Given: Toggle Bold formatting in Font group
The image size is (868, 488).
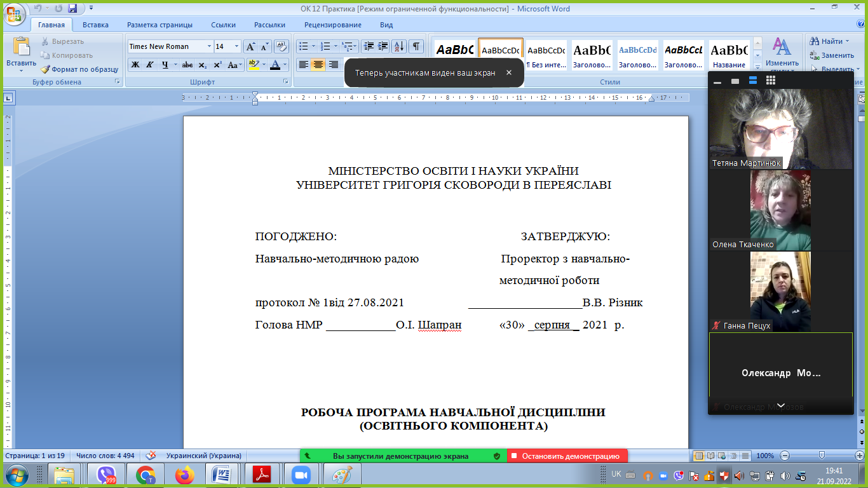Looking at the screenshot, I should click(x=135, y=65).
